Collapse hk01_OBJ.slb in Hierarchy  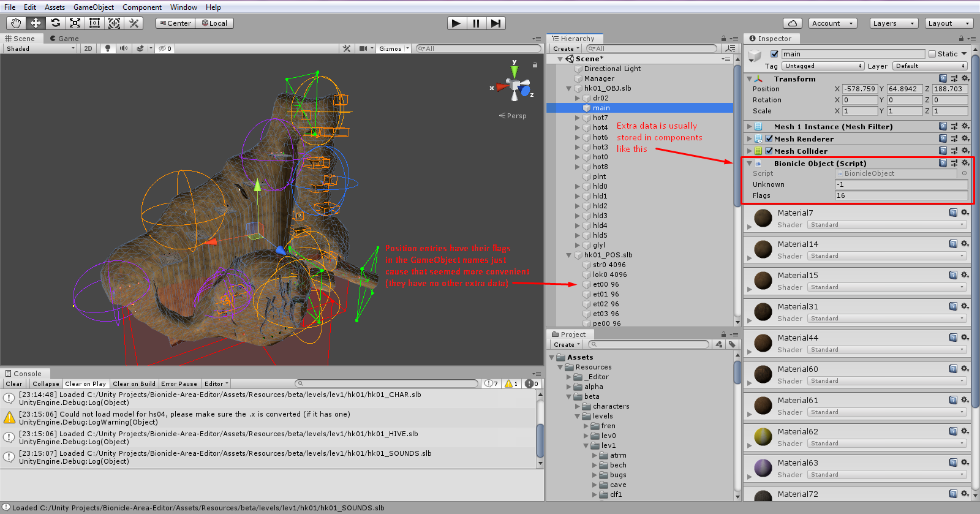(x=568, y=88)
